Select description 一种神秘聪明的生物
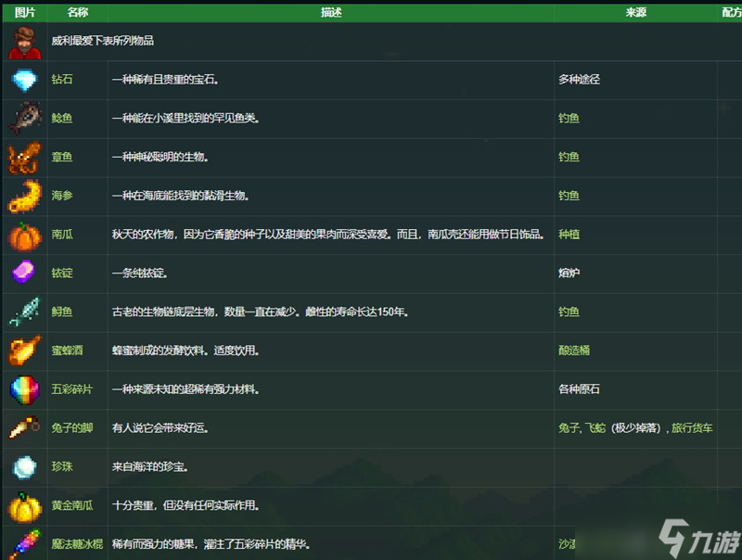Image resolution: width=742 pixels, height=560 pixels. tap(160, 157)
